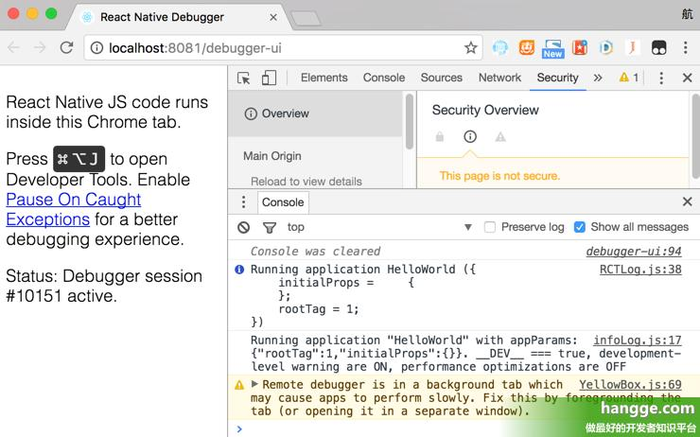
Task: Bookmark this page with the star icon
Action: 471,48
